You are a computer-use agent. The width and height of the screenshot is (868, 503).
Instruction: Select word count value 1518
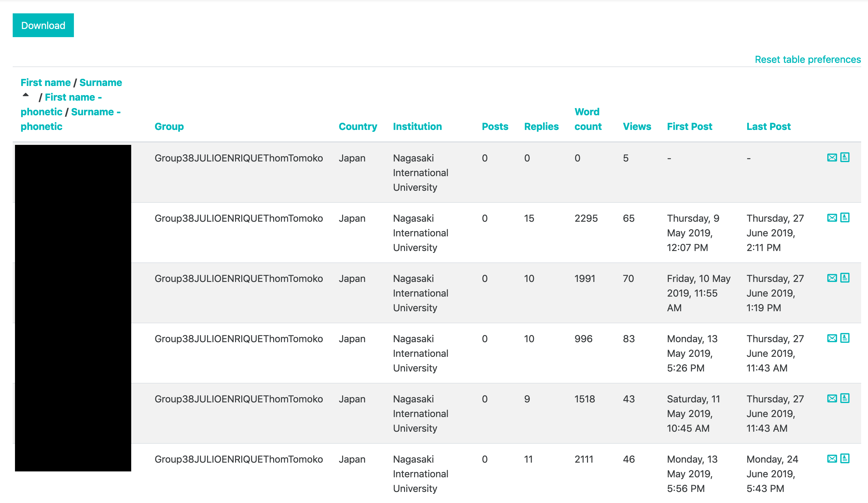[584, 399]
